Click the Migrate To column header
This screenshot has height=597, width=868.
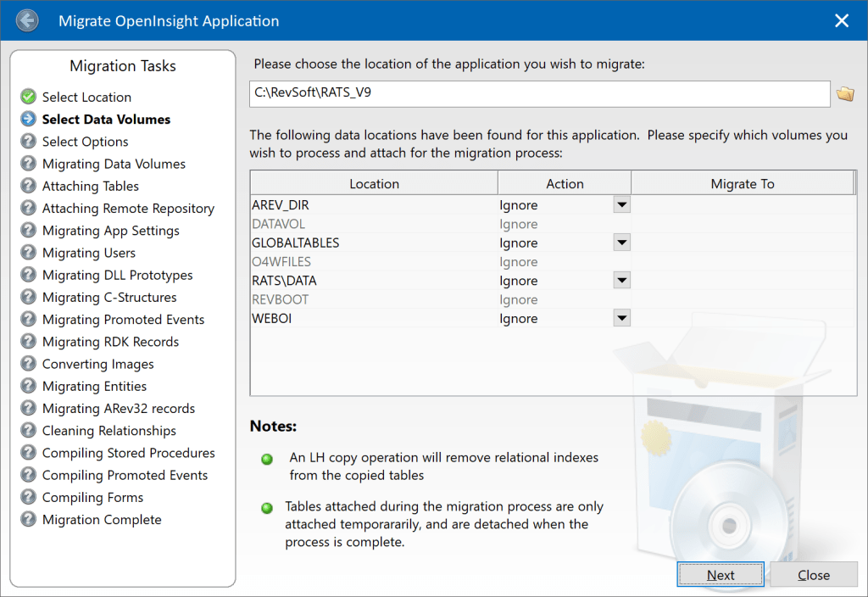tap(743, 183)
